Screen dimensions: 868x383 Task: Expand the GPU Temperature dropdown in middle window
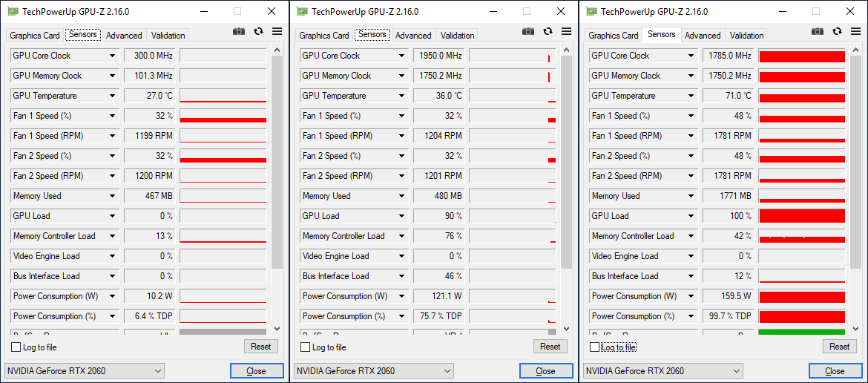click(402, 96)
